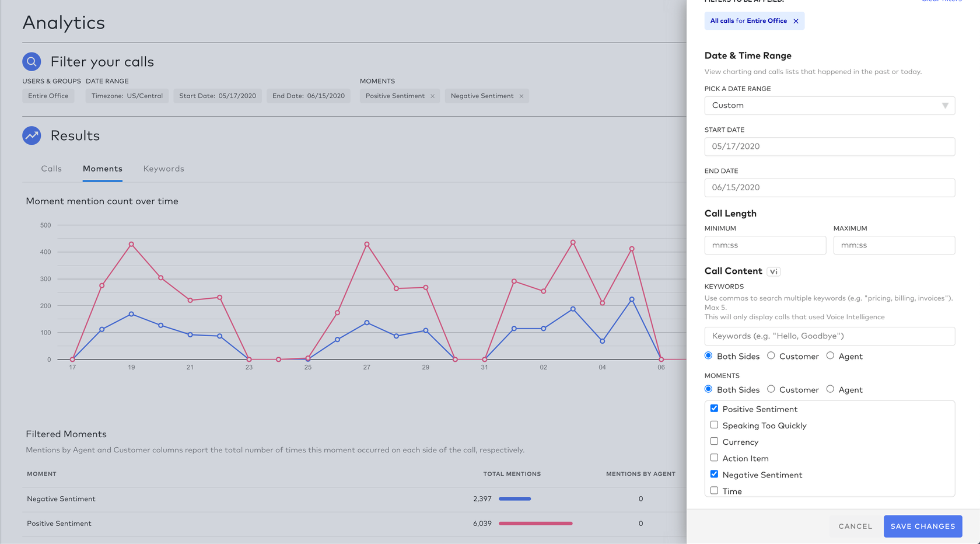The width and height of the screenshot is (980, 544).
Task: Click the End Date 06/15/2020 chip
Action: [x=309, y=96]
